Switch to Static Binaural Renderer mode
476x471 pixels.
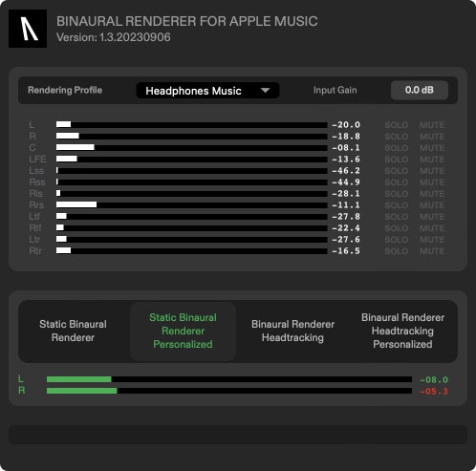coord(73,331)
